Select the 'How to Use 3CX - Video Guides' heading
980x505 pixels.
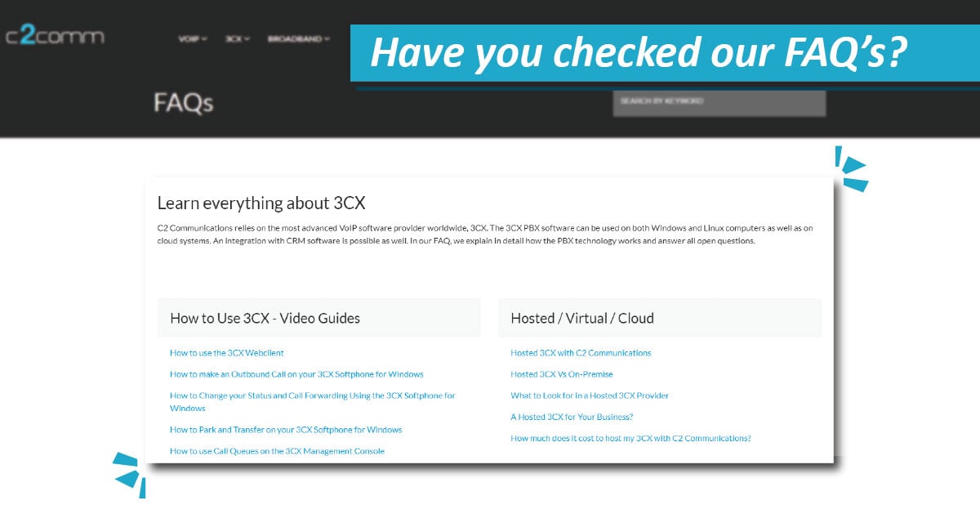point(265,318)
